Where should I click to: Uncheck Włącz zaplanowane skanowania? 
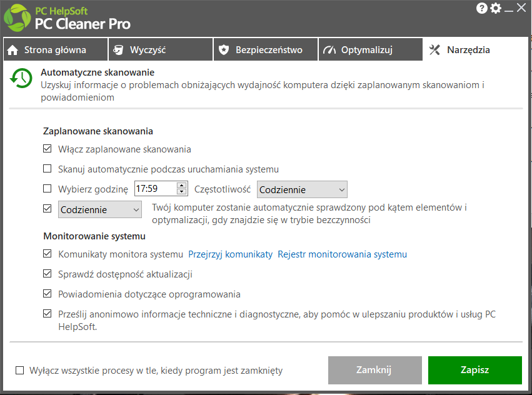click(x=47, y=149)
